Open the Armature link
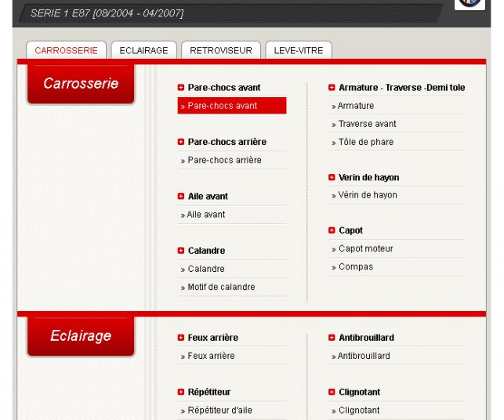Image resolution: width=504 pixels, height=420 pixels. tap(356, 106)
